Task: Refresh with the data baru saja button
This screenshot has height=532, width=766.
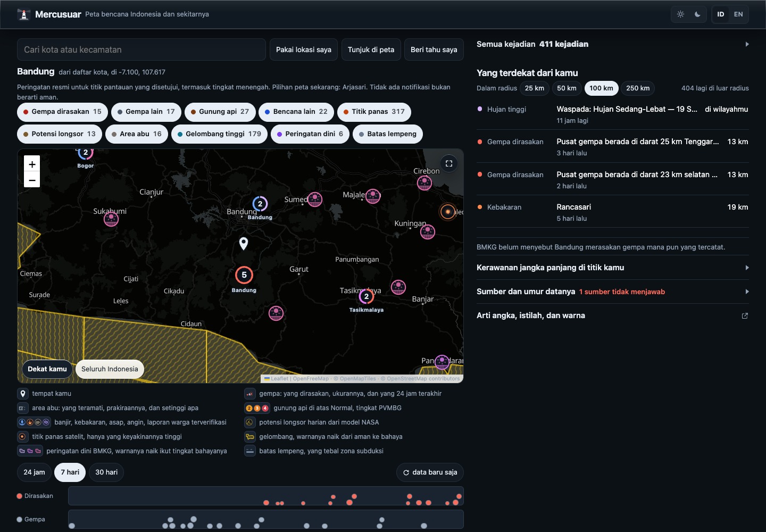Action: [x=430, y=472]
